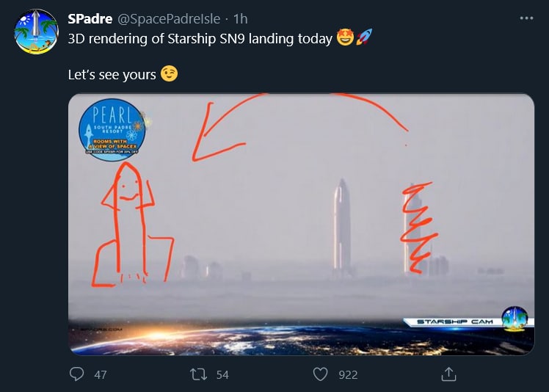
Task: Click the rocket emoji in the tweet
Action: point(364,37)
